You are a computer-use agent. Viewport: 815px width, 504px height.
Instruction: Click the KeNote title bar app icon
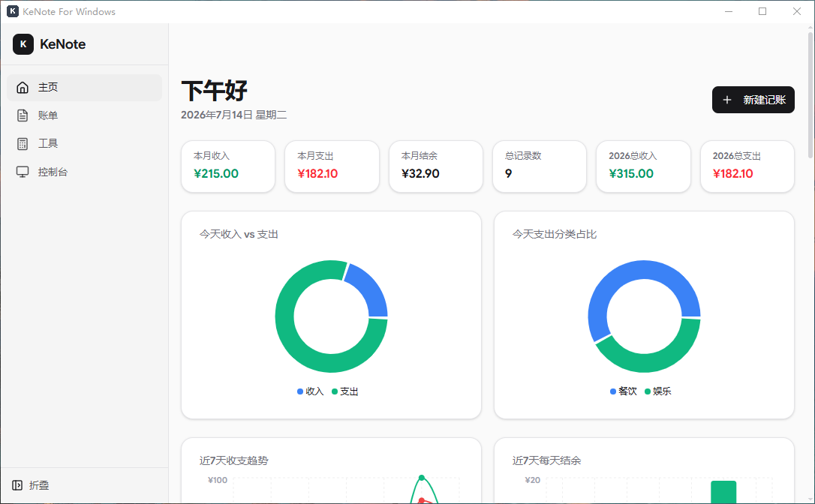point(13,11)
